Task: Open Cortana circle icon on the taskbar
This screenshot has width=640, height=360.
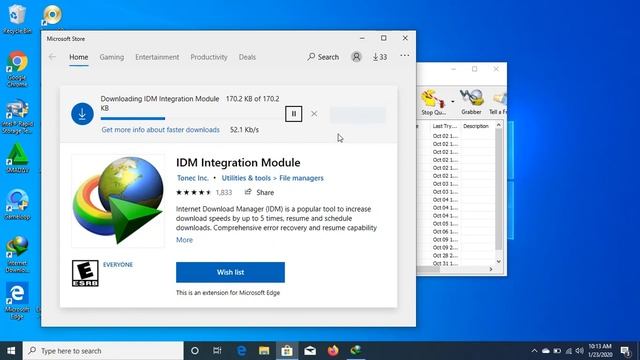Action: click(x=195, y=351)
